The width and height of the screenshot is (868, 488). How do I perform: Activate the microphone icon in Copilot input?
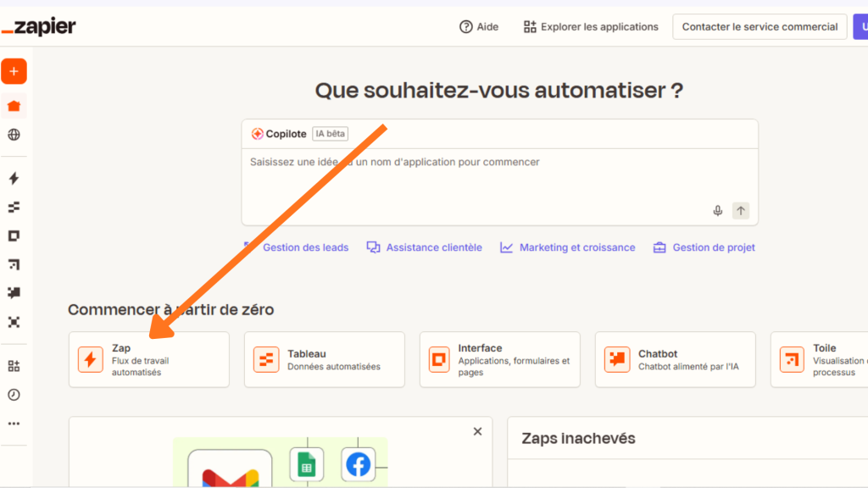pyautogui.click(x=717, y=210)
